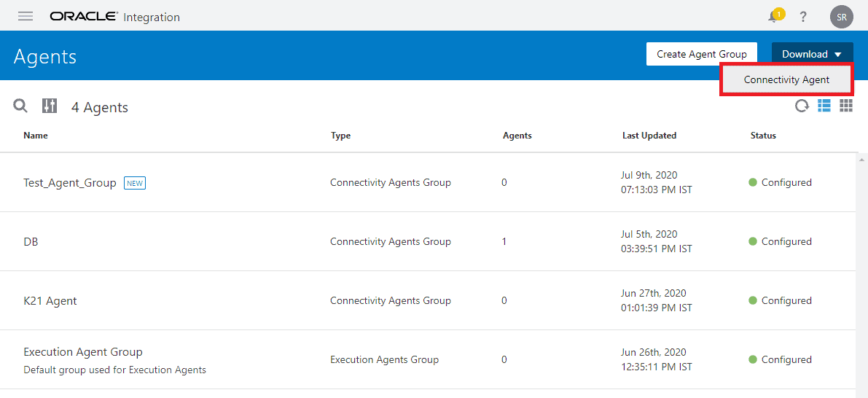Click agents count 0 for Test_Agent_Group

504,183
